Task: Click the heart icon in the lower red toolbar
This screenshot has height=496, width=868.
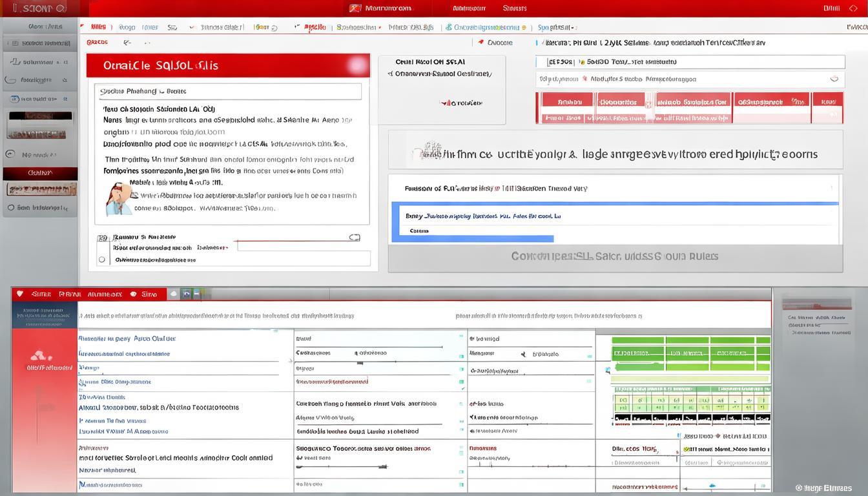Action: pos(19,294)
